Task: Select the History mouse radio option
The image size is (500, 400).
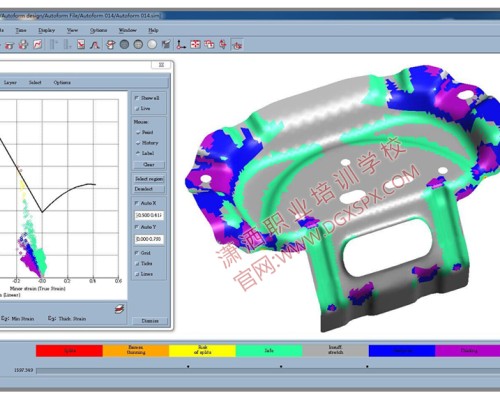Action: point(138,143)
